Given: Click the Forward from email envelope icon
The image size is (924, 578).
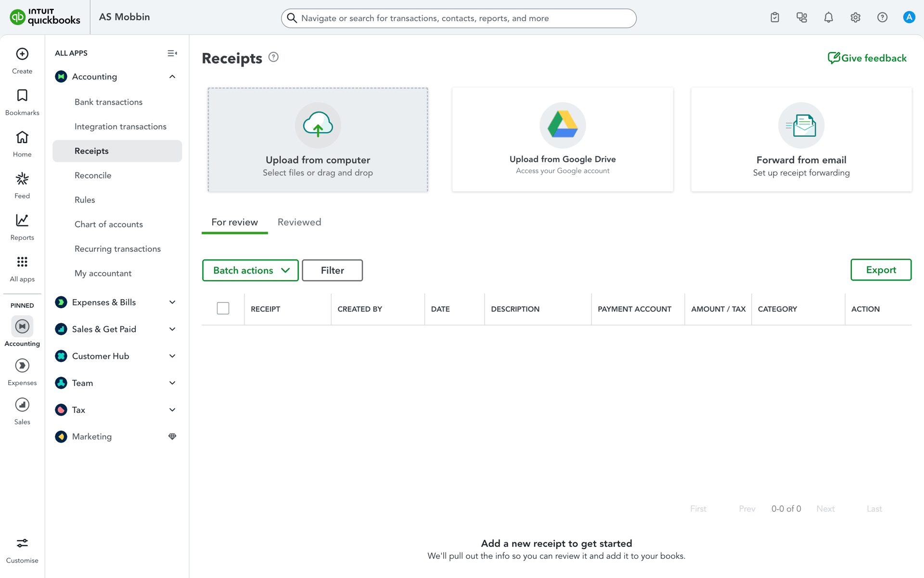Looking at the screenshot, I should click(x=801, y=125).
